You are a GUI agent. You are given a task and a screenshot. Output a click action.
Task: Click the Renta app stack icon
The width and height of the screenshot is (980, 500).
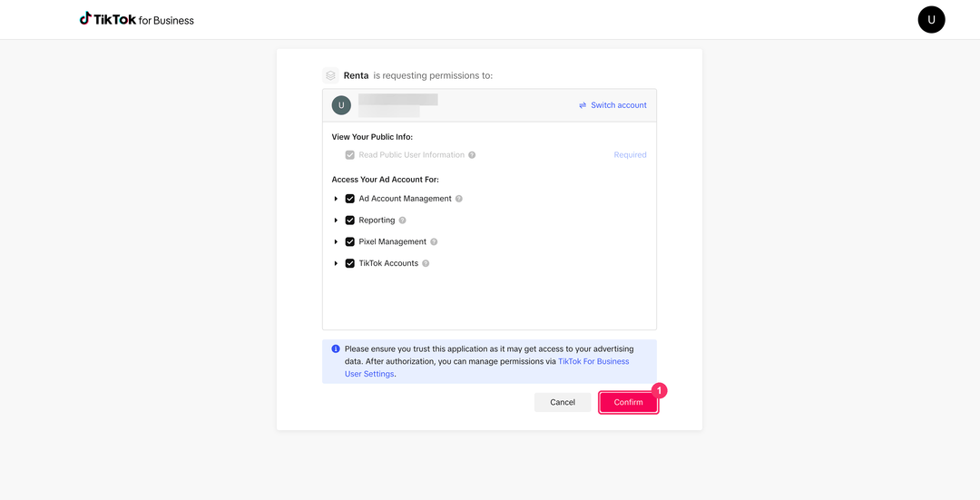tap(330, 75)
